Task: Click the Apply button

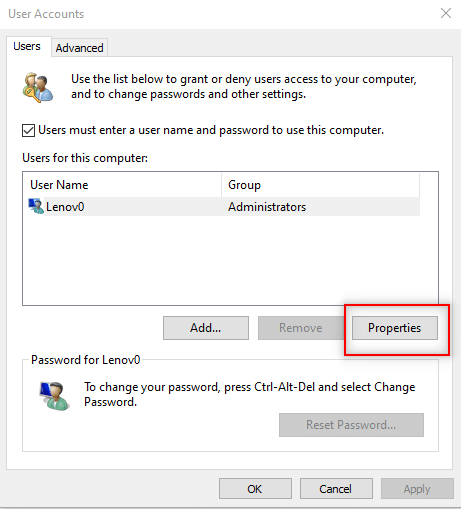Action: (x=417, y=489)
